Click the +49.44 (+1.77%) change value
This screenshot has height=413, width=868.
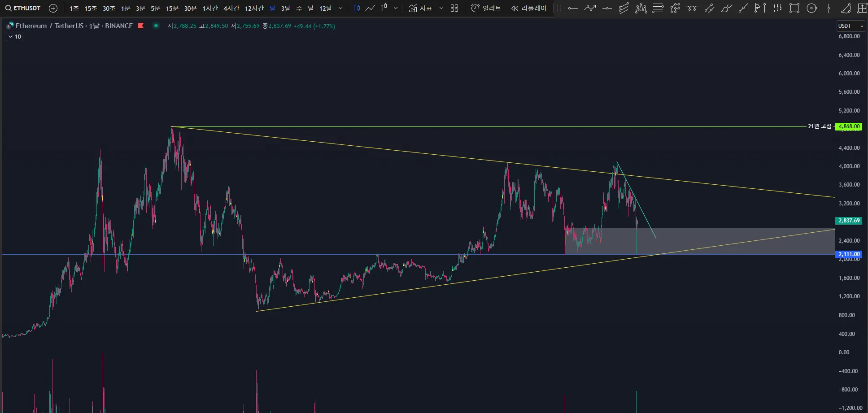coord(314,26)
